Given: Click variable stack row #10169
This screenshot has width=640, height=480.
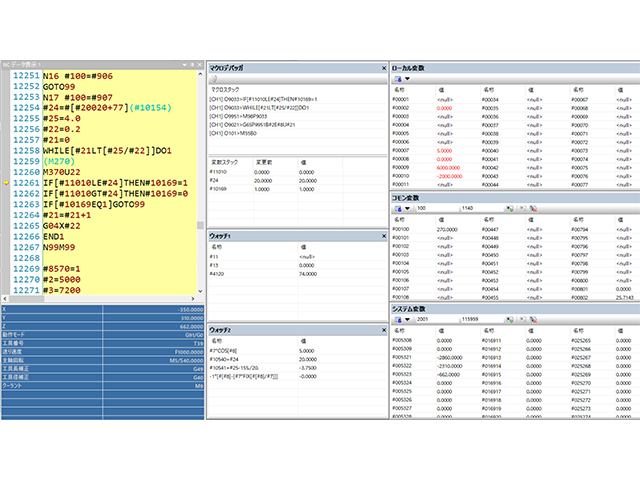Looking at the screenshot, I should (276, 189).
